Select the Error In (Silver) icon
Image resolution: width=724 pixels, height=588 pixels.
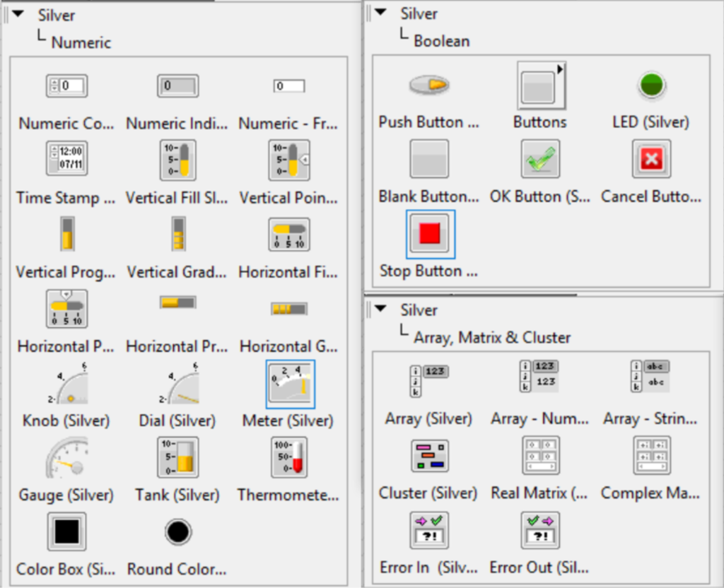pos(428,530)
